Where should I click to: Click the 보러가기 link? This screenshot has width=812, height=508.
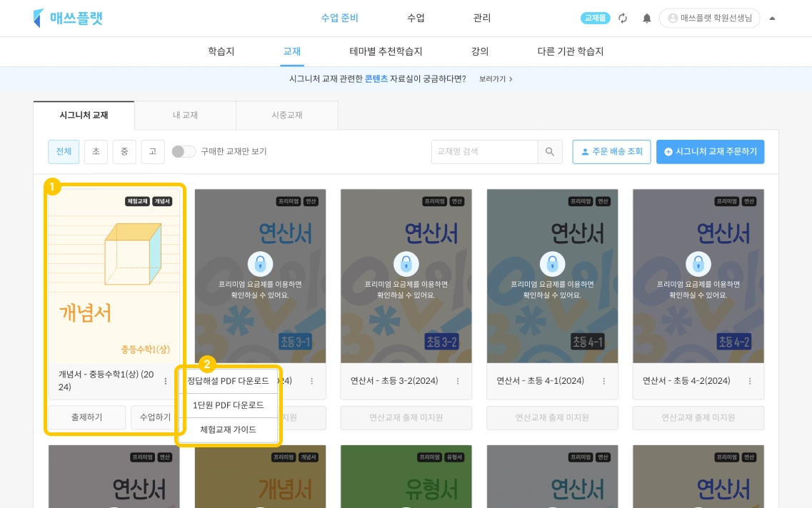pos(496,78)
